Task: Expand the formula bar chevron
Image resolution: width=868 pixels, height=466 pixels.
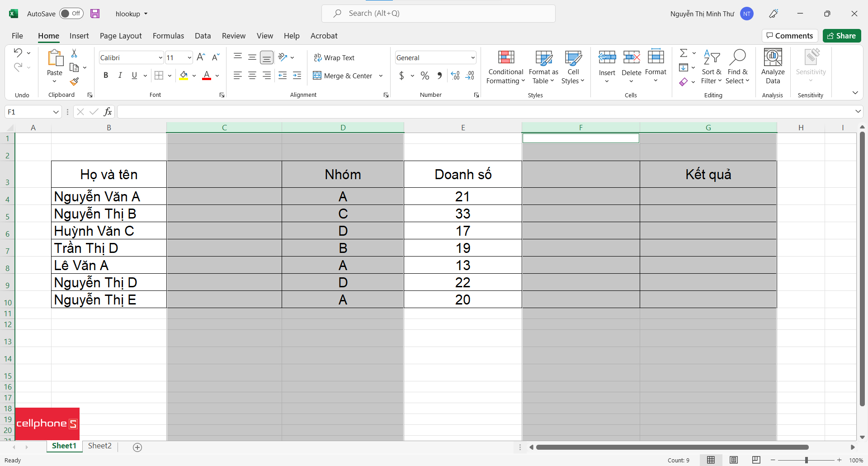Action: pos(858,111)
